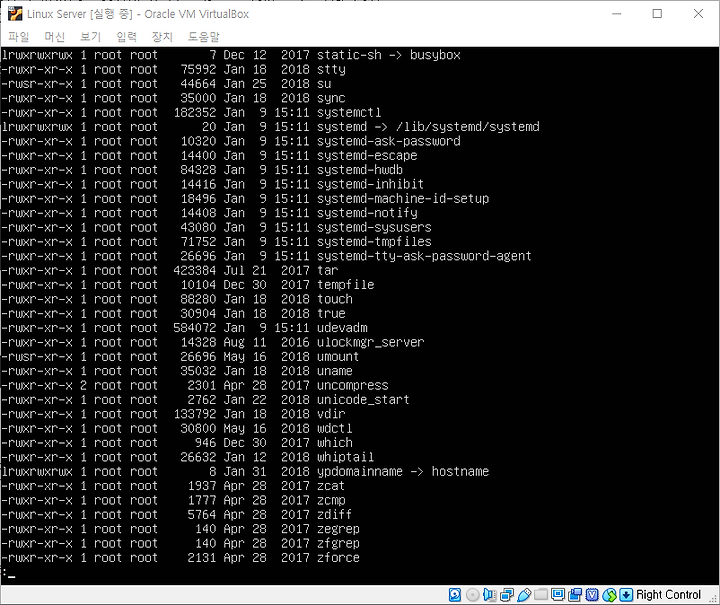This screenshot has width=720, height=605.
Task: Click the 'unicode_start' file name
Action: coord(363,400)
